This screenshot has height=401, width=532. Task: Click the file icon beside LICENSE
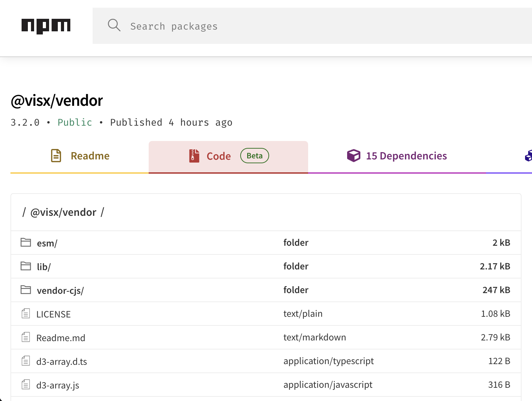(x=26, y=313)
